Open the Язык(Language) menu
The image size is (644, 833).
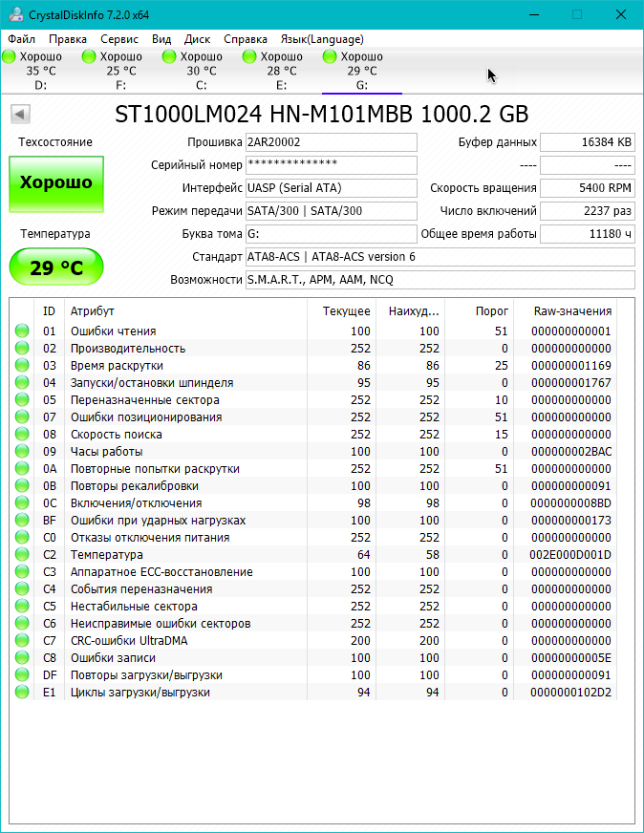322,39
